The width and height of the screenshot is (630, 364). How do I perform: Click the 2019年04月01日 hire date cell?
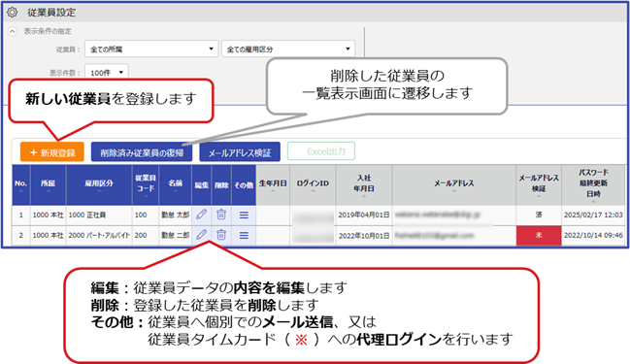coord(364,215)
